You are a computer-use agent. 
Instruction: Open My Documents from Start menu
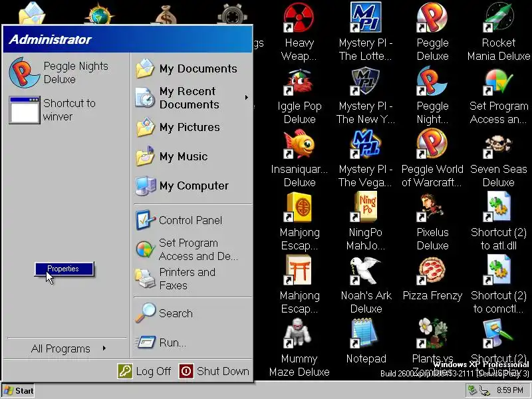click(x=192, y=68)
